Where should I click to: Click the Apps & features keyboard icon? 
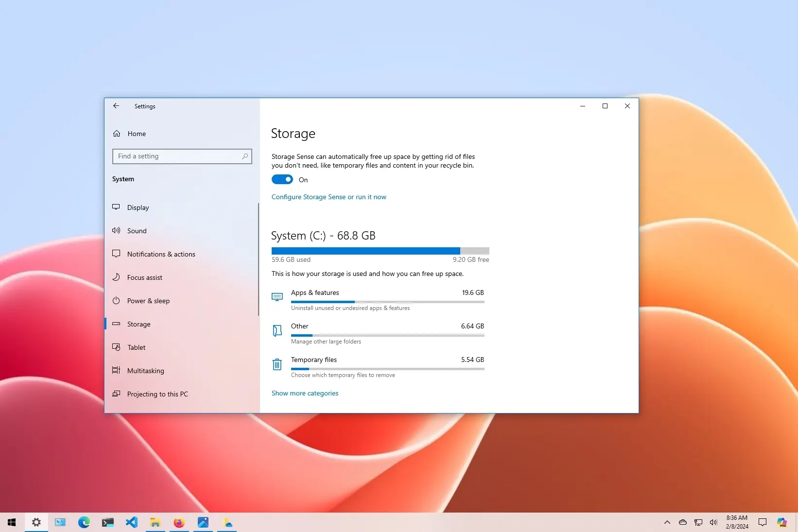277,297
